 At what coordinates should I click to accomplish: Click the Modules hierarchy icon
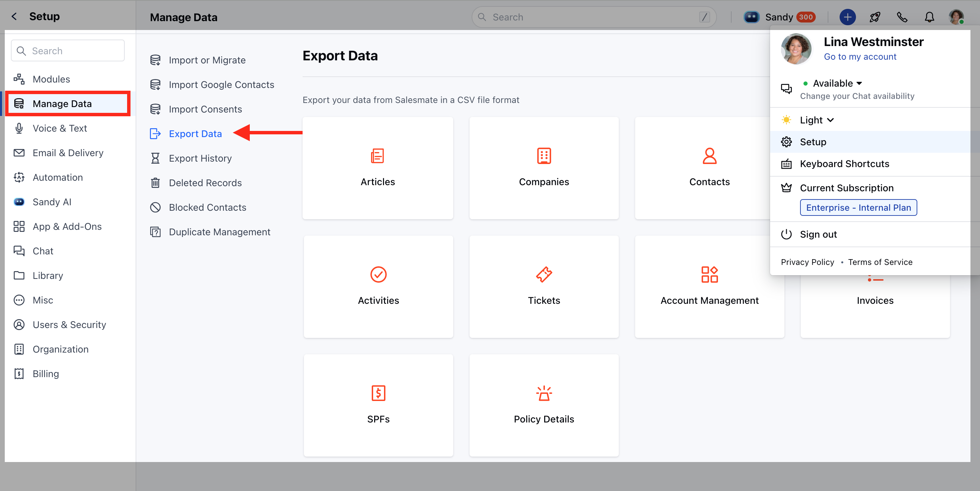[19, 79]
